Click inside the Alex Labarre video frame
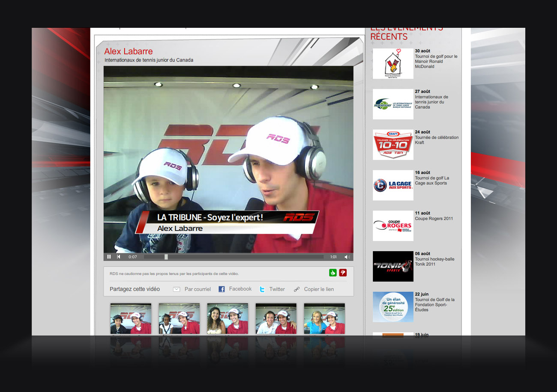Image resolution: width=557 pixels, height=392 pixels. [x=228, y=159]
